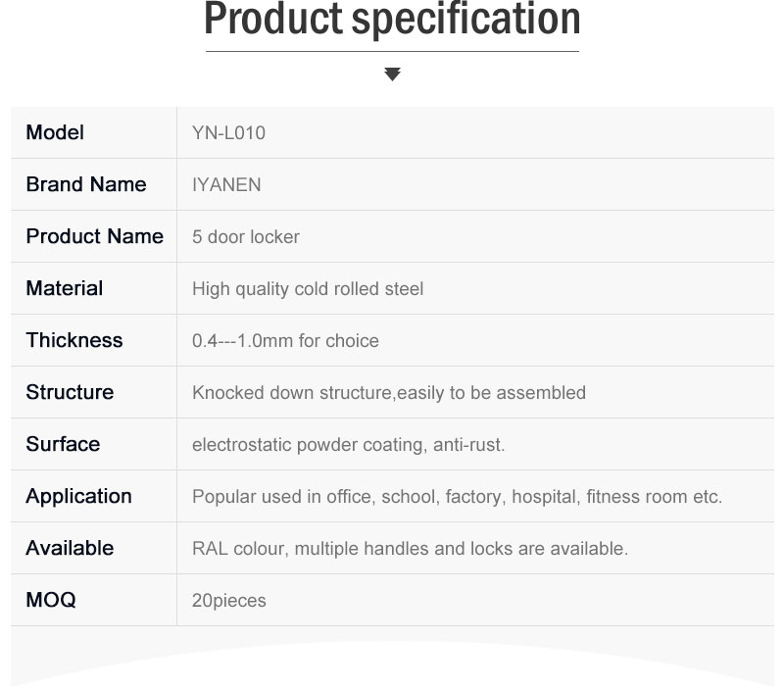The height and width of the screenshot is (691, 784).
Task: Click the 0.4---1.0mm for choice value
Action: pos(285,341)
